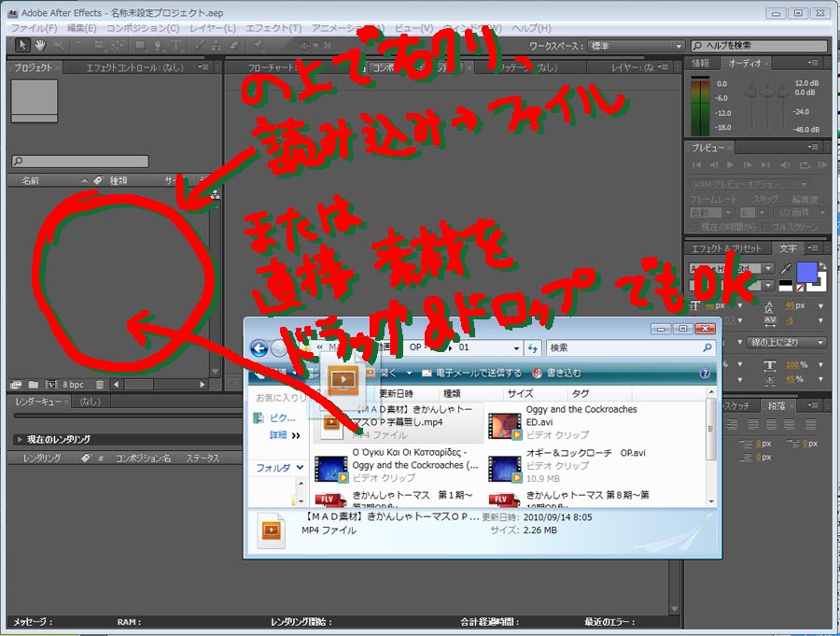The image size is (840, 636).
Task: Click the Audio panel options menu icon
Action: click(x=813, y=63)
